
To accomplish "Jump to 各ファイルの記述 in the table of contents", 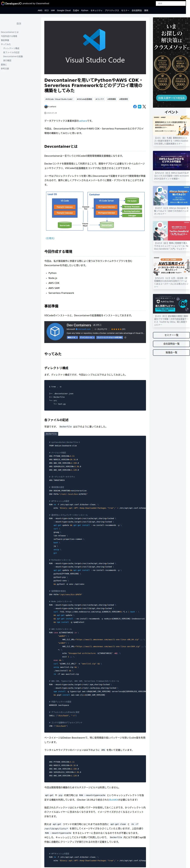I will (11, 52).
